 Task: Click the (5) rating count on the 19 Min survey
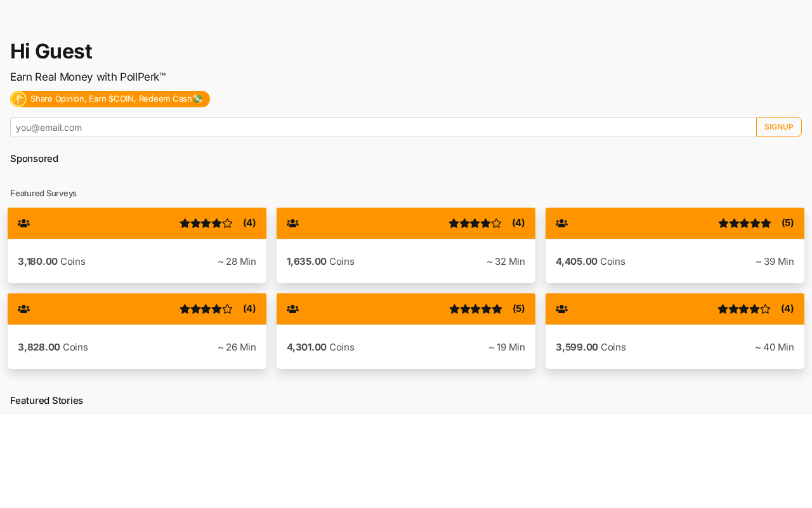(x=519, y=309)
